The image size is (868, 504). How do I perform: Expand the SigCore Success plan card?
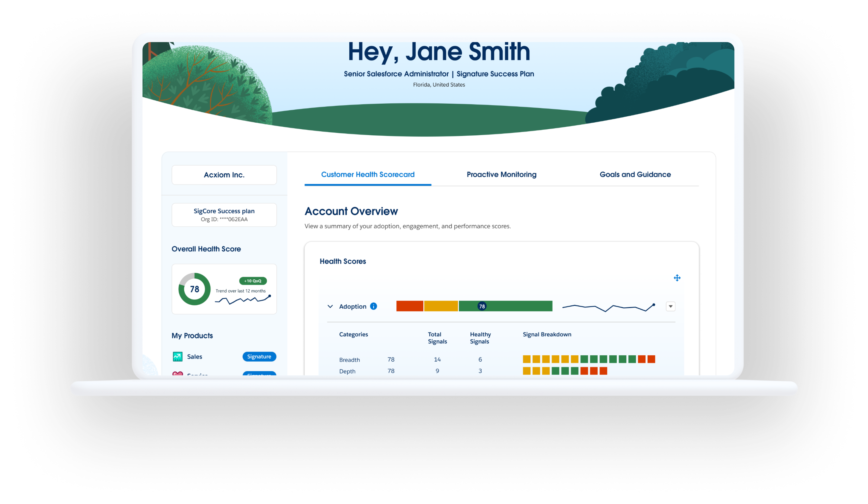224,215
